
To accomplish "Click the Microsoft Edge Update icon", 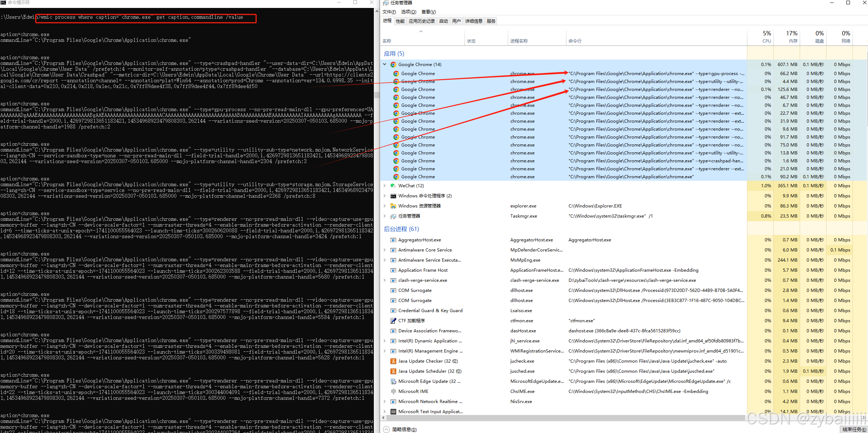I will tap(393, 381).
